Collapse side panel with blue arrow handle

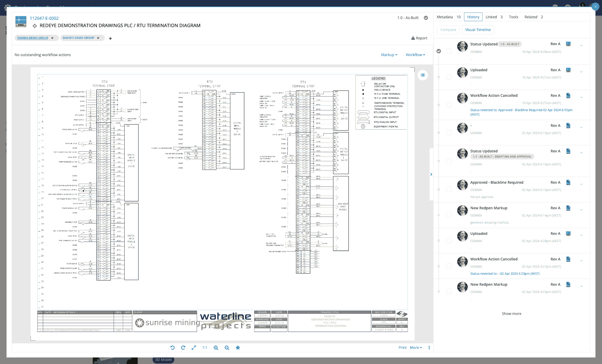point(431,174)
